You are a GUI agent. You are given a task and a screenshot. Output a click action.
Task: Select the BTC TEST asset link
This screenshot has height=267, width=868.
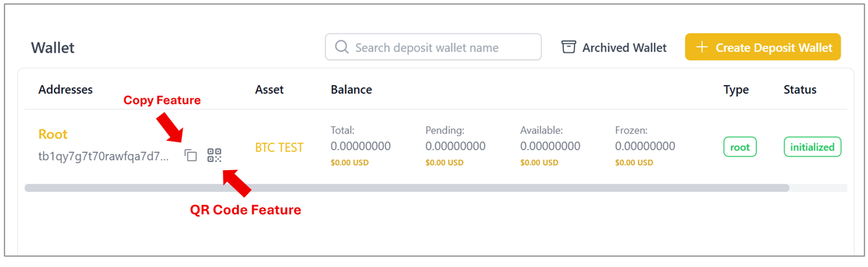tap(279, 148)
